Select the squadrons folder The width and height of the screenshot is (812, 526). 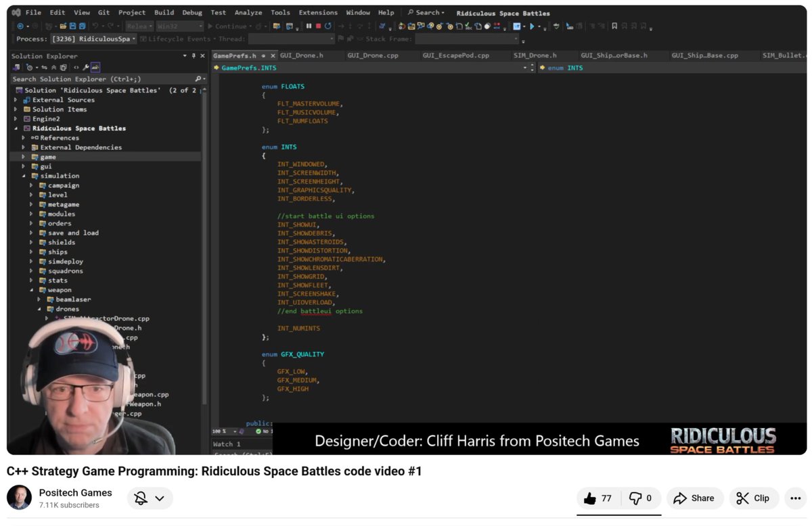click(66, 271)
